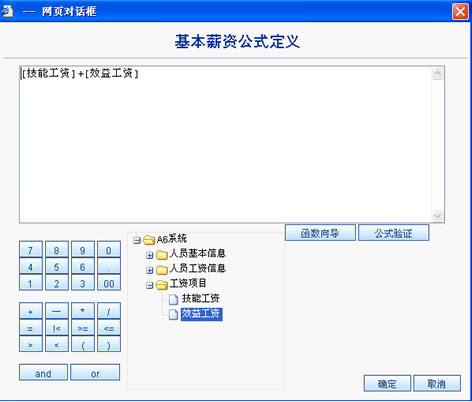Image resolution: width=472 pixels, height=402 pixels.
Task: Click the 效益工资 document icon
Action: (x=173, y=314)
